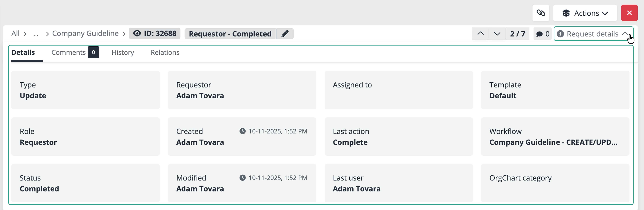Close the request panel with red X

click(x=629, y=13)
